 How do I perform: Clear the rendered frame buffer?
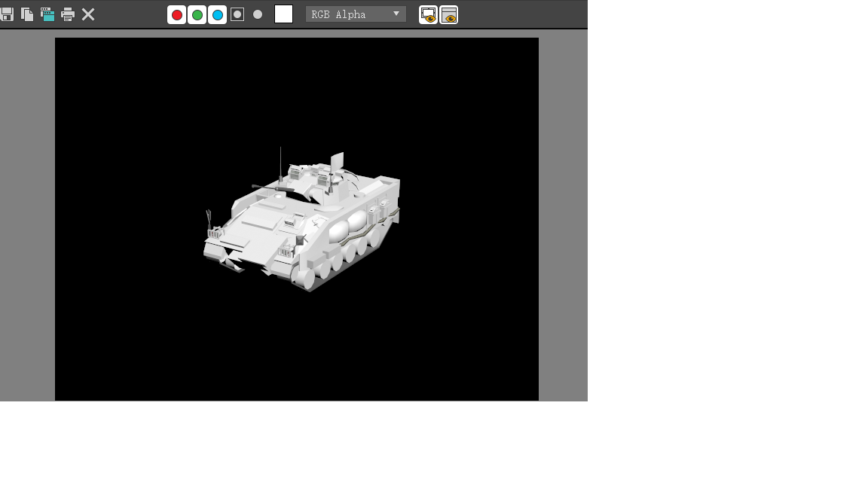87,14
